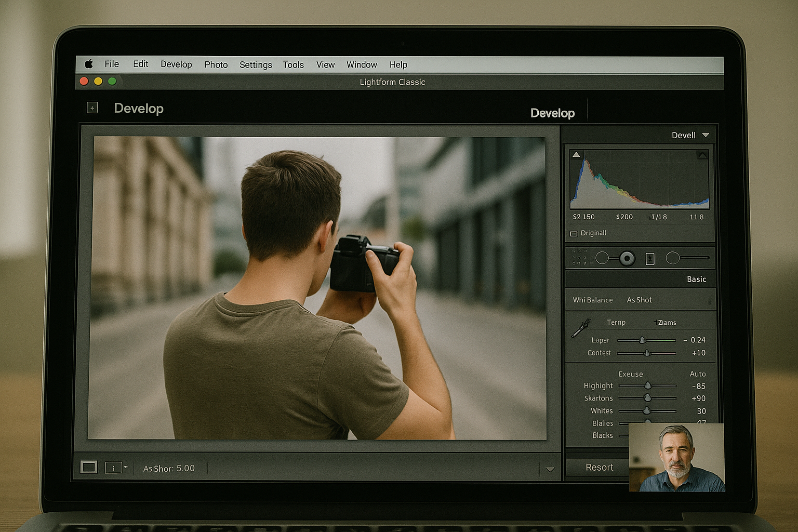Image resolution: width=798 pixels, height=532 pixels.
Task: Click the crop grid overlay tool
Action: tap(579, 258)
